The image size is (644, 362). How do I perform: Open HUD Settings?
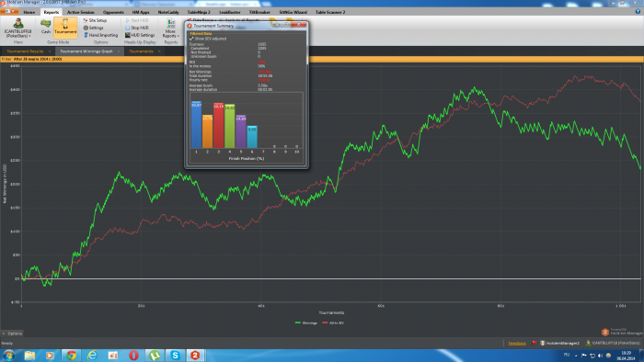(140, 35)
